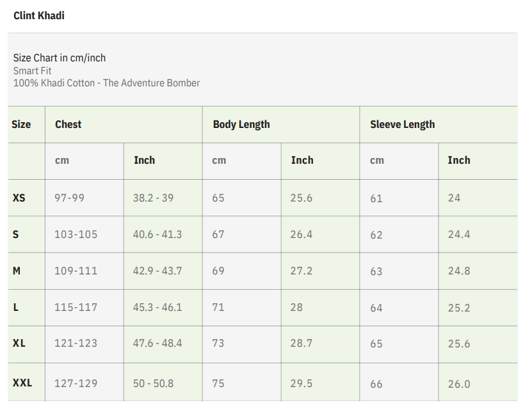The height and width of the screenshot is (412, 532).
Task: Click the 29.5 body length inch cell
Action: click(302, 383)
